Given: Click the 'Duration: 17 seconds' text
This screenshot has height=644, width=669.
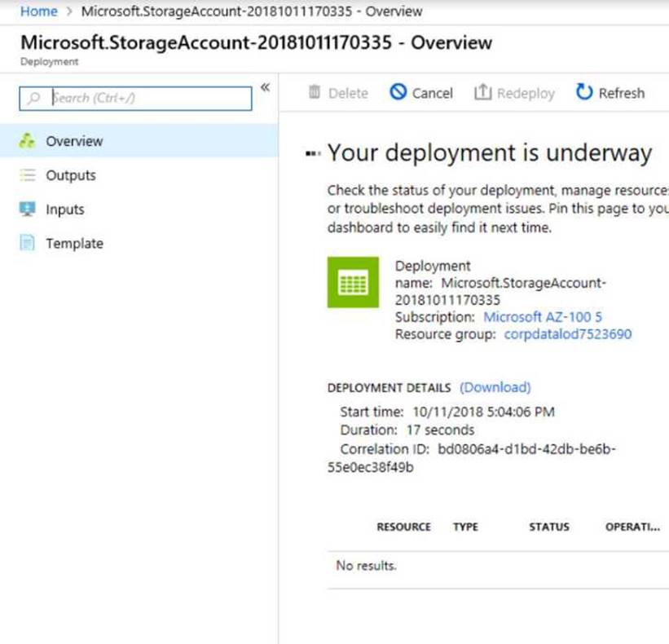Looking at the screenshot, I should pyautogui.click(x=407, y=430).
